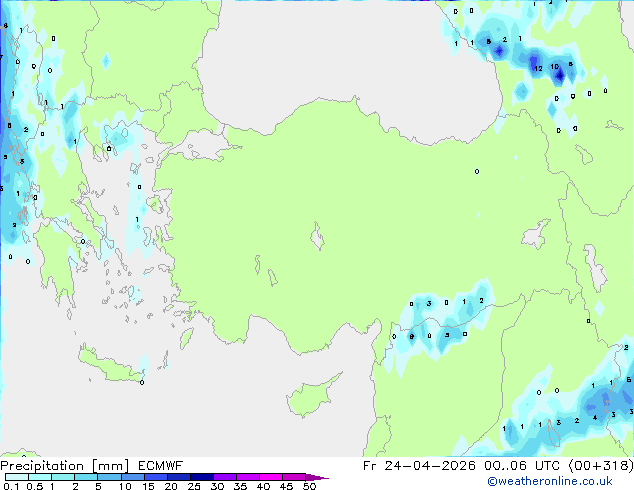Click the 5–10 mm legend swatch

(x=109, y=477)
